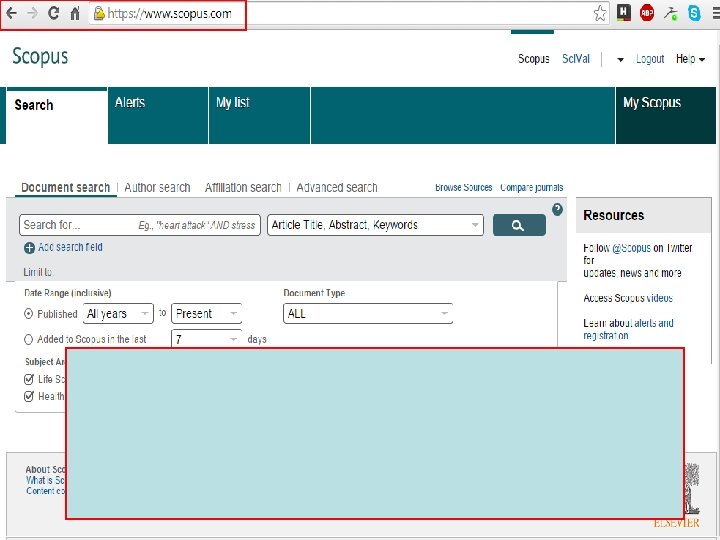Open the 7 days dropdown
Image resolution: width=720 pixels, height=540 pixels.
click(206, 339)
